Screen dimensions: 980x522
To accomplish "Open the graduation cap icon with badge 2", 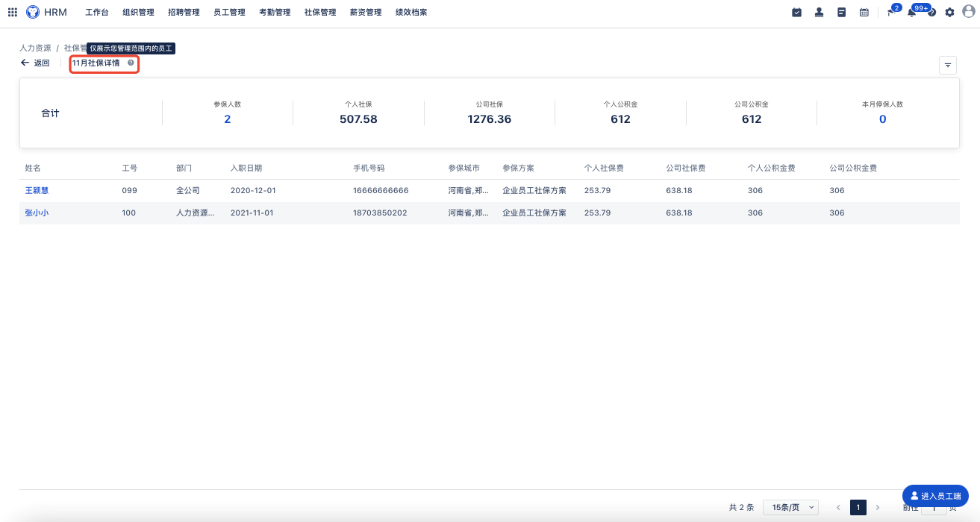I will pos(891,11).
